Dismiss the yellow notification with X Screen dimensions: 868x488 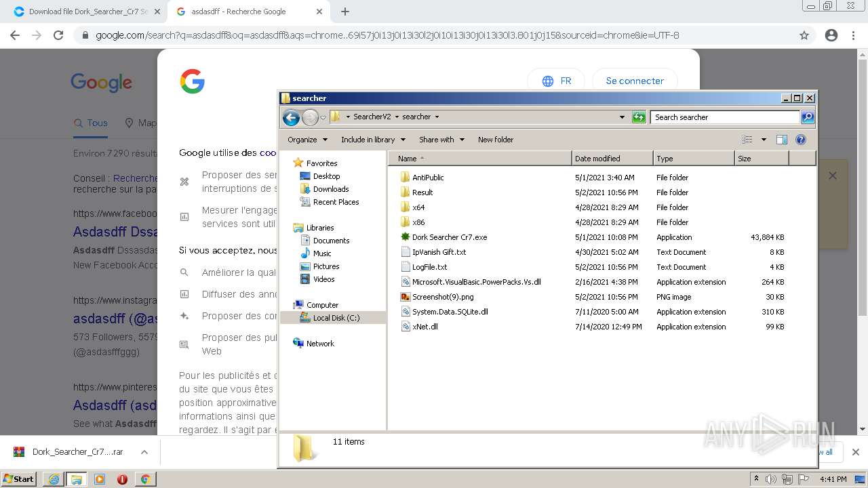pyautogui.click(x=833, y=176)
